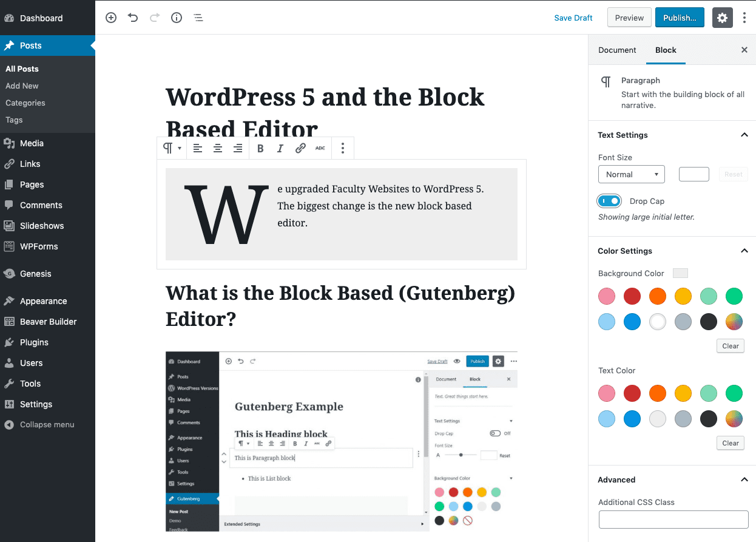The width and height of the screenshot is (756, 542).
Task: Toggle the Drop Cap switch off
Action: point(609,201)
